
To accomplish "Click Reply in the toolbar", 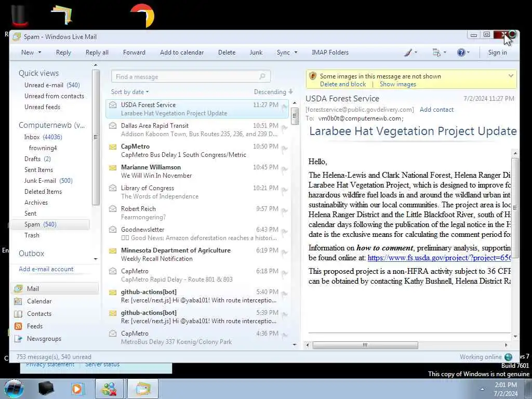I will (63, 52).
